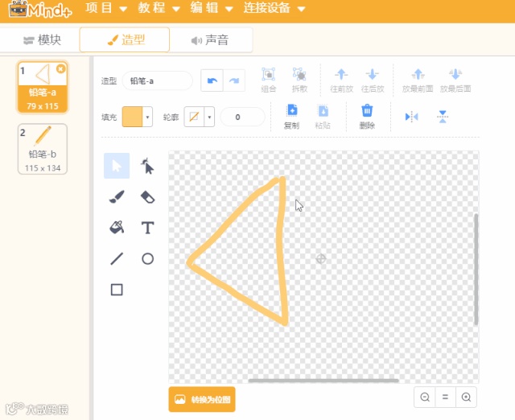
Task: Click the redo arrow
Action: click(x=234, y=80)
